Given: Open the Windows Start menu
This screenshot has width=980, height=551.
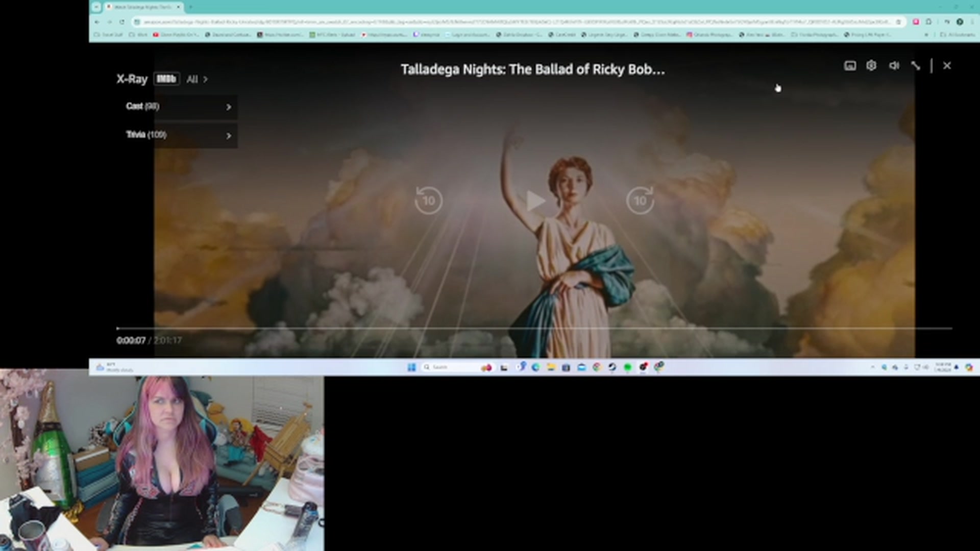Looking at the screenshot, I should click(x=411, y=367).
